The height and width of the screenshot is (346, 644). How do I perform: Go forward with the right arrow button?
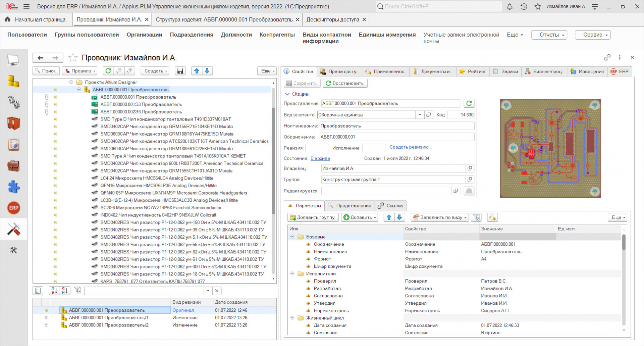click(55, 58)
